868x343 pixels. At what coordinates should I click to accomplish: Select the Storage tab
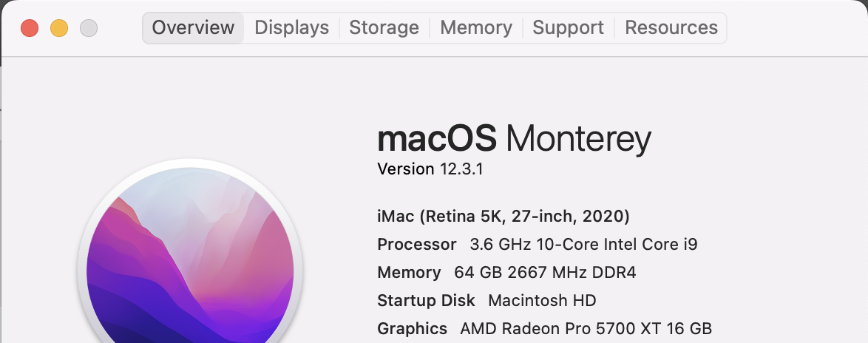(384, 28)
